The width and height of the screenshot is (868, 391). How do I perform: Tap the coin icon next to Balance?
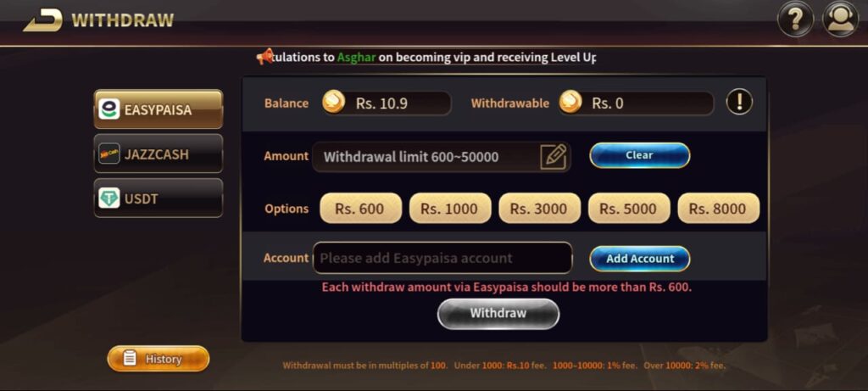pyautogui.click(x=334, y=103)
